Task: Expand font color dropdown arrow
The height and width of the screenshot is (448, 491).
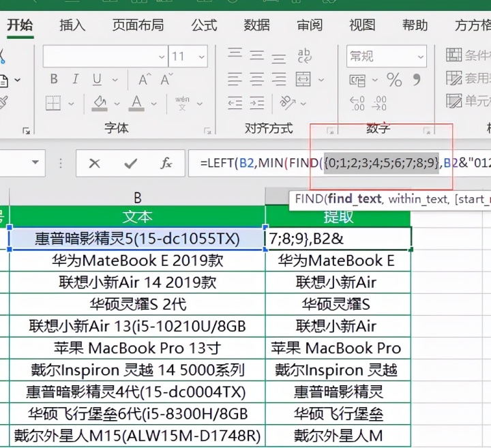Action: point(153,104)
